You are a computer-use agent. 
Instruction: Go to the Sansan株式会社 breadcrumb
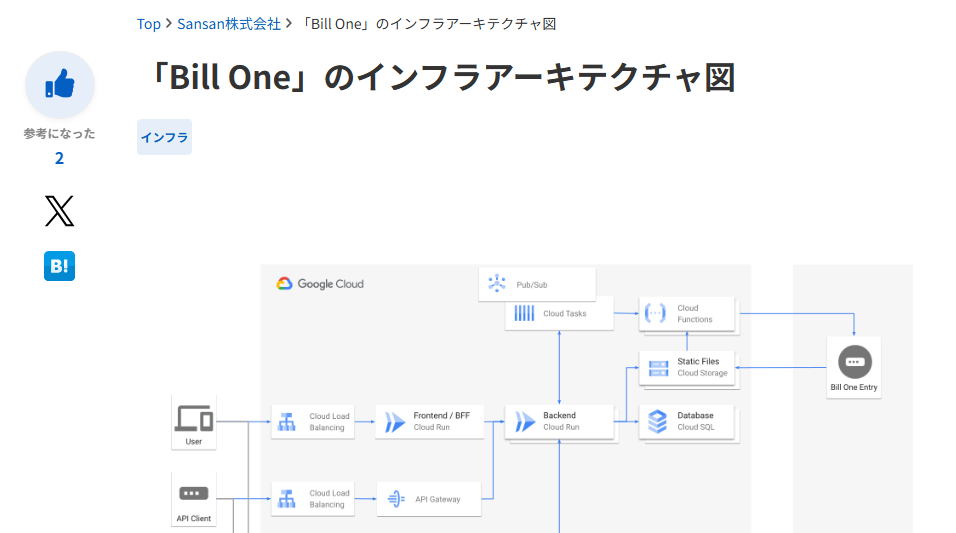point(229,24)
